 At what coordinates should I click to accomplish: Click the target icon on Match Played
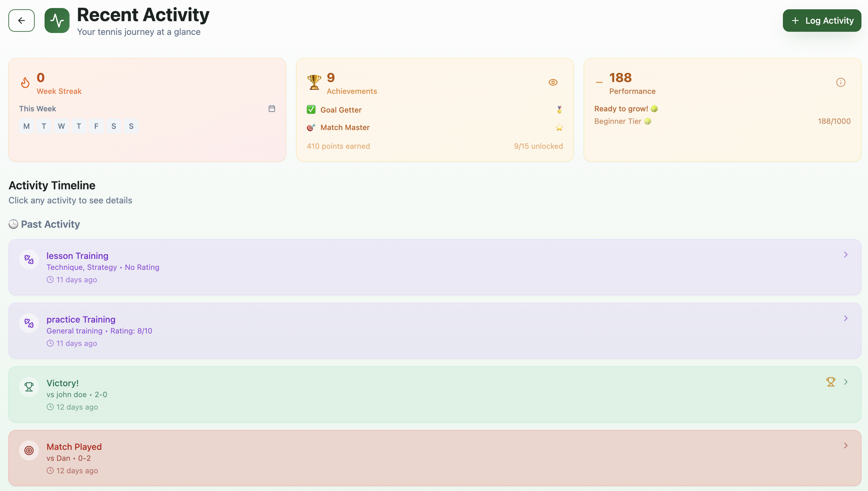click(29, 450)
